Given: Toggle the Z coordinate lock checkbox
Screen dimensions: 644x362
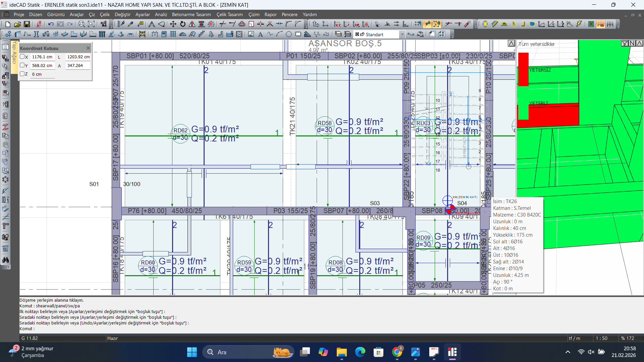Looking at the screenshot, I should [22, 74].
